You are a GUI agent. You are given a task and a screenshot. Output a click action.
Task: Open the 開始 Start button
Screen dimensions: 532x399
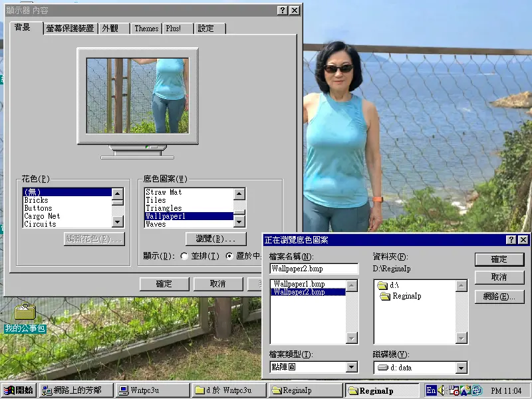pyautogui.click(x=19, y=390)
